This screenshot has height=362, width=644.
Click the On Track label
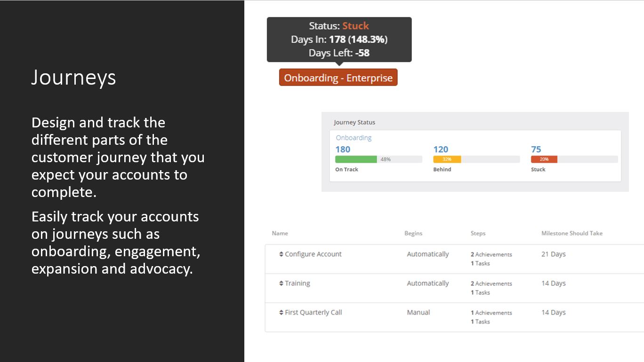(x=346, y=169)
